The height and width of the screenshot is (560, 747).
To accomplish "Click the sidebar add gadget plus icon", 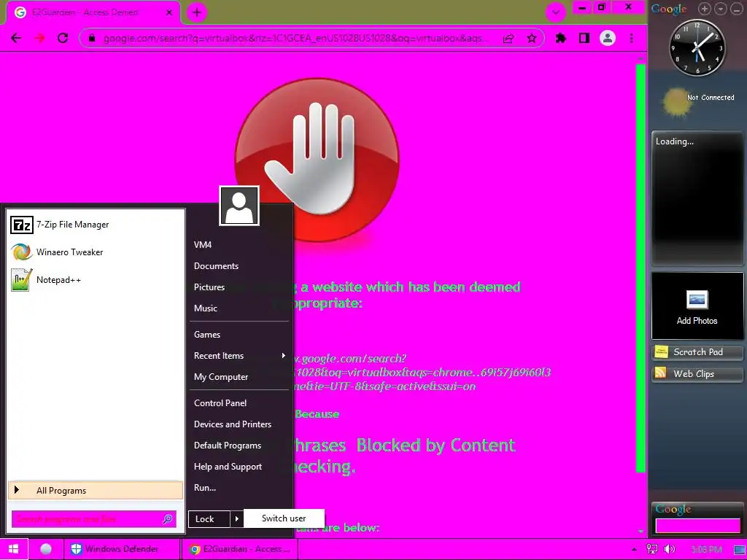I will pos(704,9).
